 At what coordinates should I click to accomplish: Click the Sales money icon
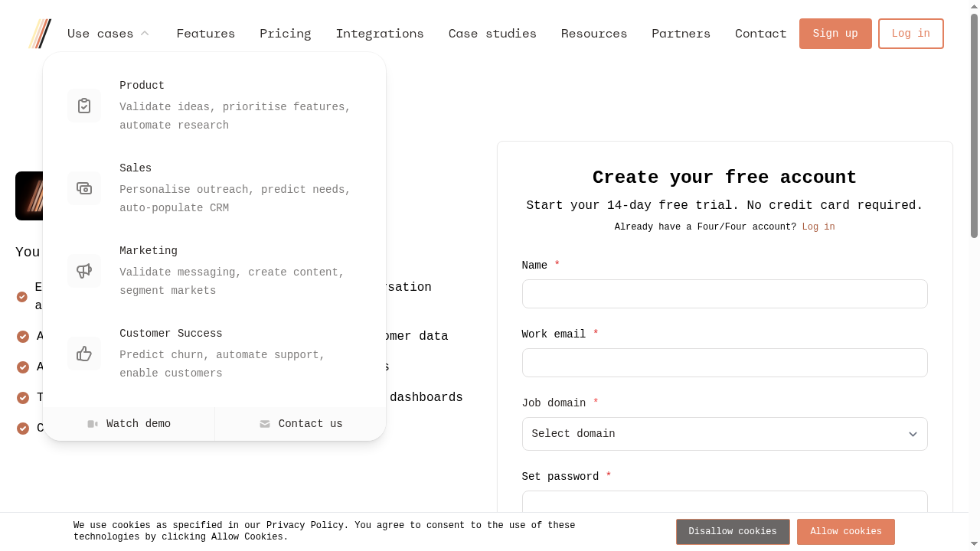pyautogui.click(x=84, y=188)
